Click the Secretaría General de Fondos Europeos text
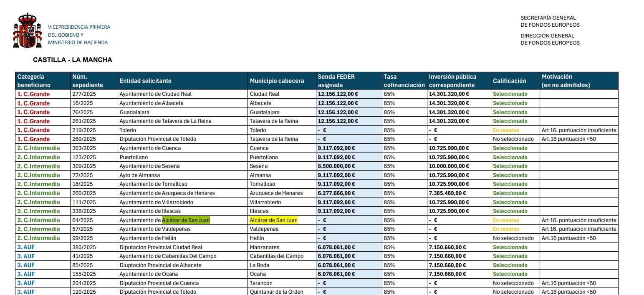 point(550,21)
